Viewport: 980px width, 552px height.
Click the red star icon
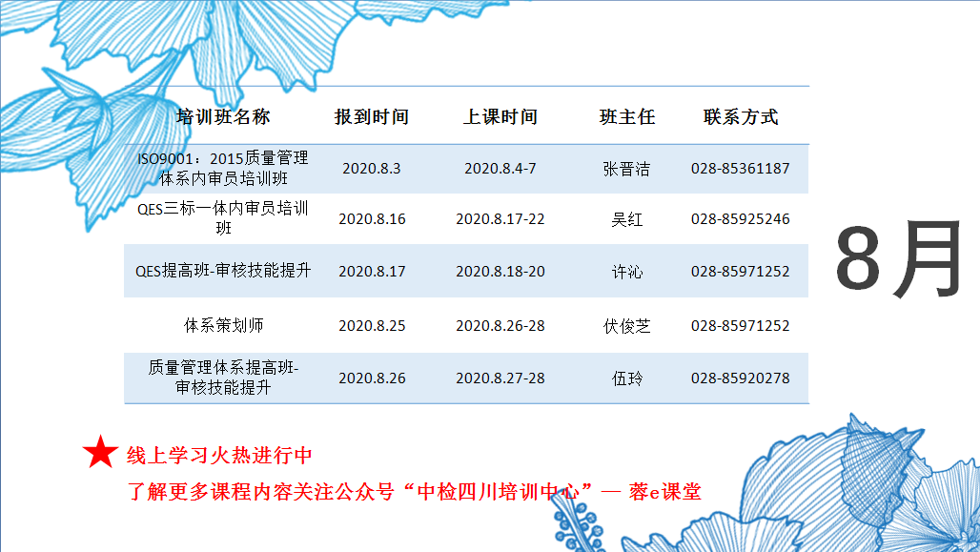pos(100,453)
